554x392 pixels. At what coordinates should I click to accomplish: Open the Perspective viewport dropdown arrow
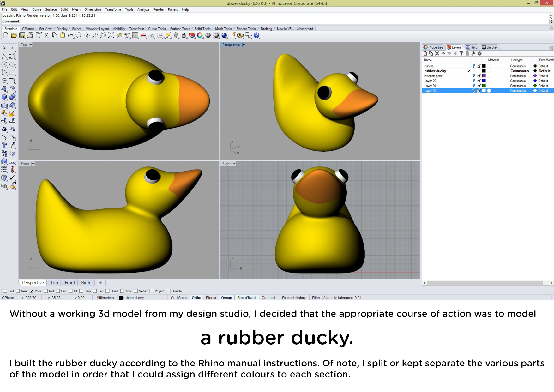click(x=244, y=45)
